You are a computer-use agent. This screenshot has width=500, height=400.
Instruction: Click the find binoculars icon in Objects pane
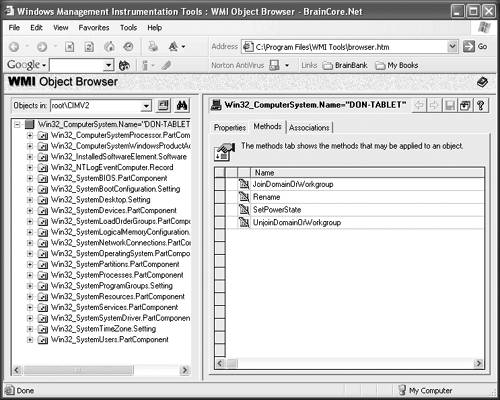pyautogui.click(x=182, y=106)
